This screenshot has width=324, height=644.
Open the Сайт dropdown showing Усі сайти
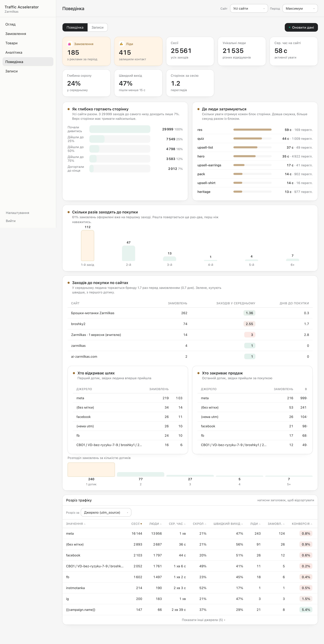coord(249,8)
